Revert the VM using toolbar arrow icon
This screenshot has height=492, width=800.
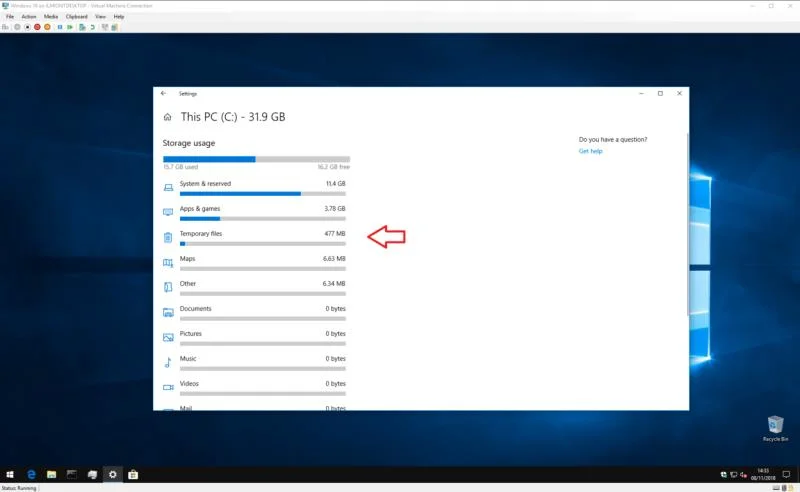[x=92, y=27]
